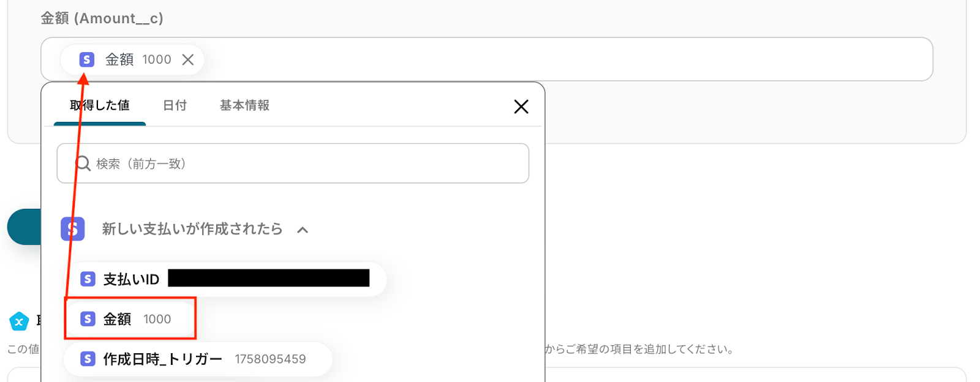
Task: Remove the 金額 1000 chip with X icon
Action: 188,59
